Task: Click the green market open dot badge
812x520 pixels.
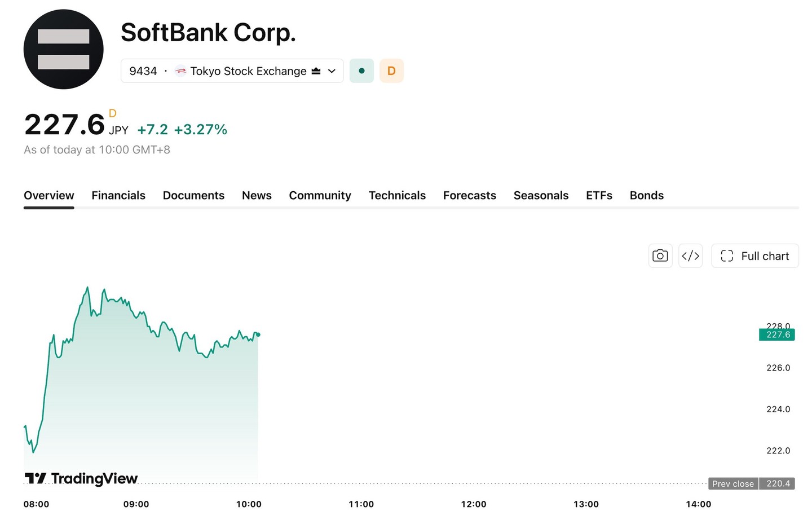Action: point(361,71)
